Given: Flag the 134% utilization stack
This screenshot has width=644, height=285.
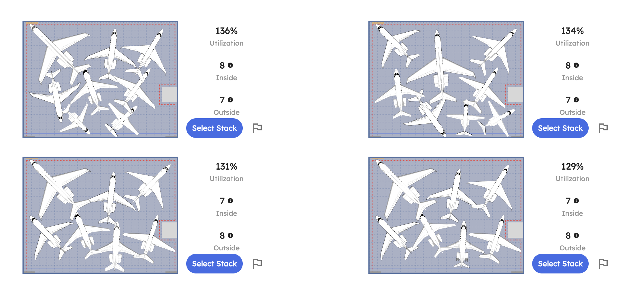Looking at the screenshot, I should (603, 128).
